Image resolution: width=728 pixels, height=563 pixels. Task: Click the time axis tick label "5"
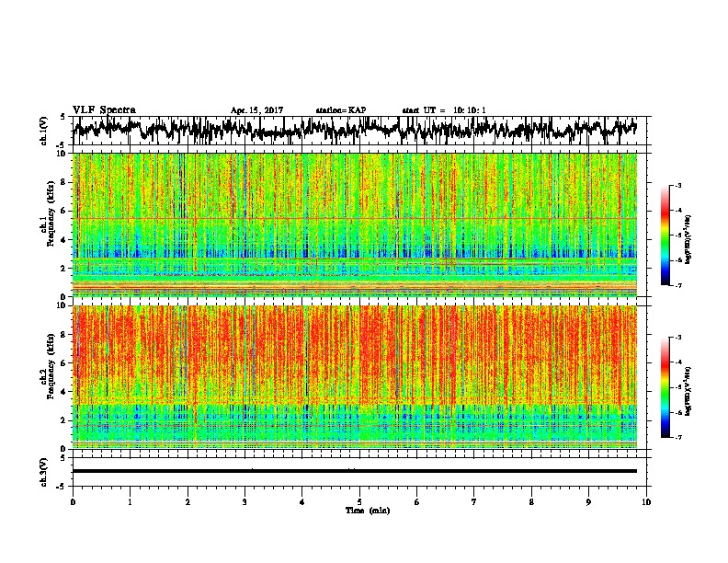(359, 502)
